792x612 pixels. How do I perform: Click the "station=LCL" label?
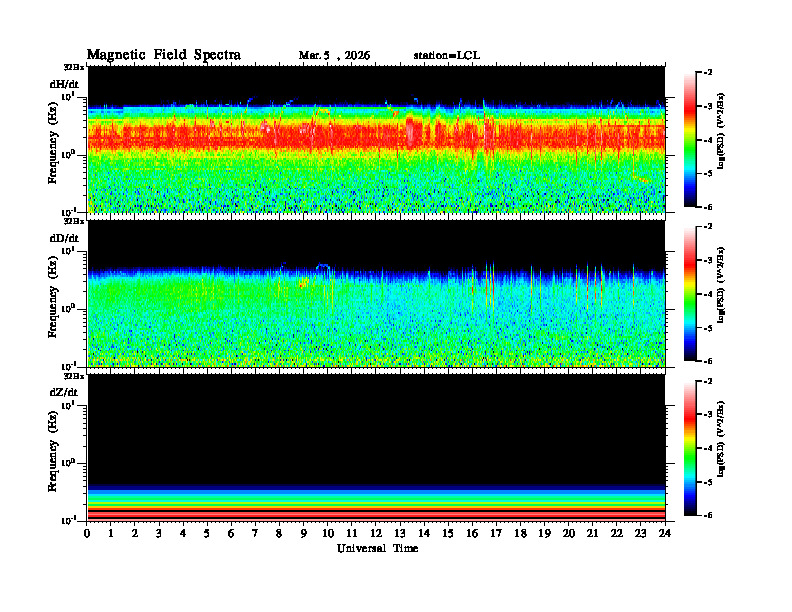447,56
